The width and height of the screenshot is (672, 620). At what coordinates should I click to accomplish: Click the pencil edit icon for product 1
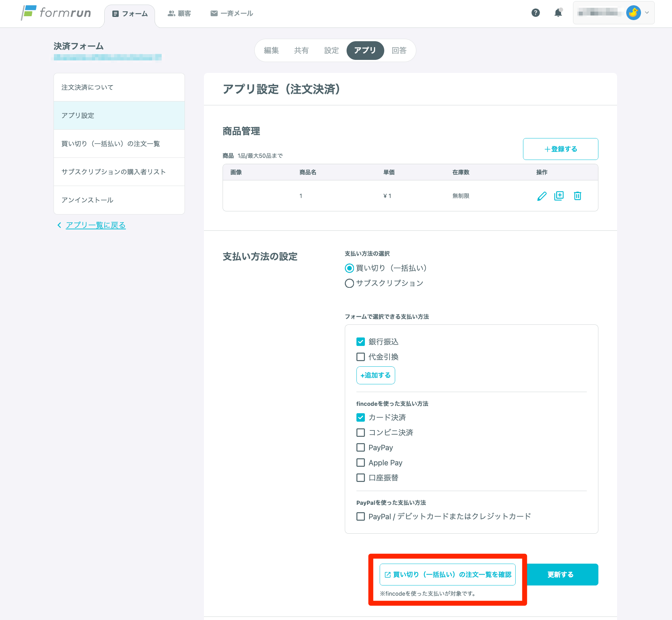542,196
